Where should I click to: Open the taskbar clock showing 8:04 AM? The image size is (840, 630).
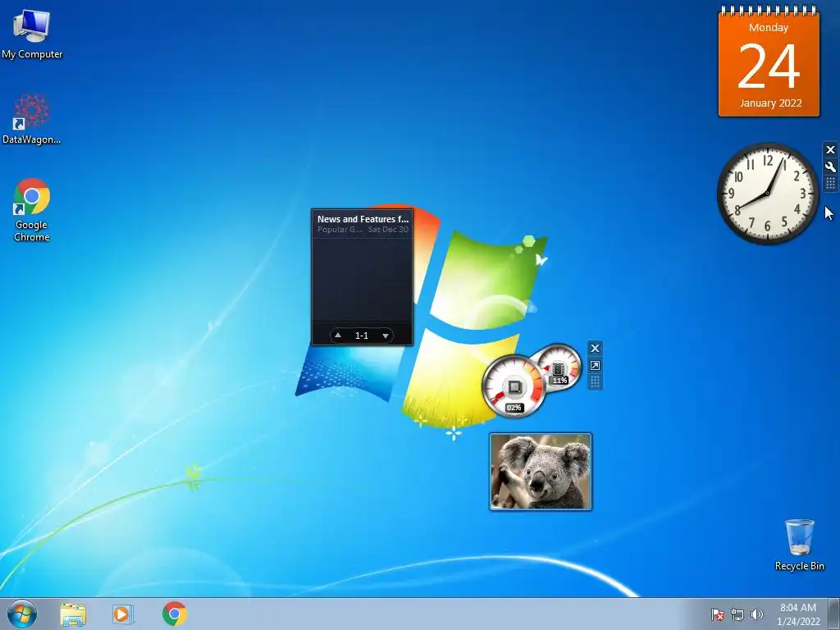[798, 614]
